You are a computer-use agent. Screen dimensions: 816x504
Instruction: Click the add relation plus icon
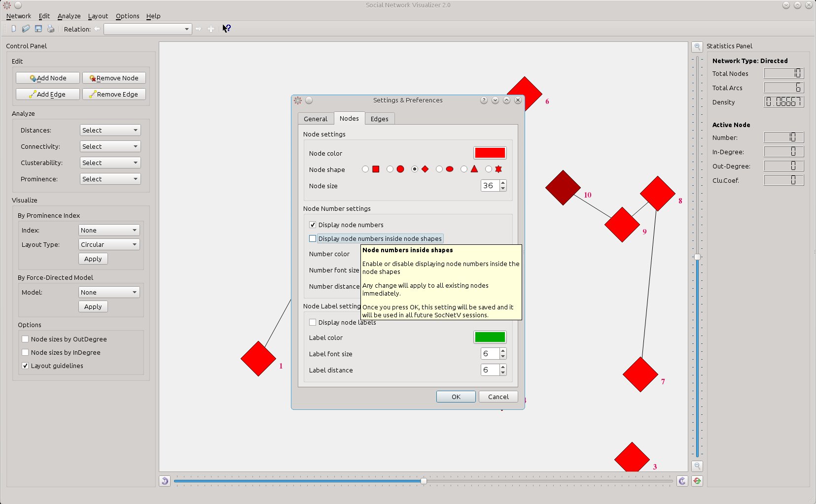pos(211,29)
